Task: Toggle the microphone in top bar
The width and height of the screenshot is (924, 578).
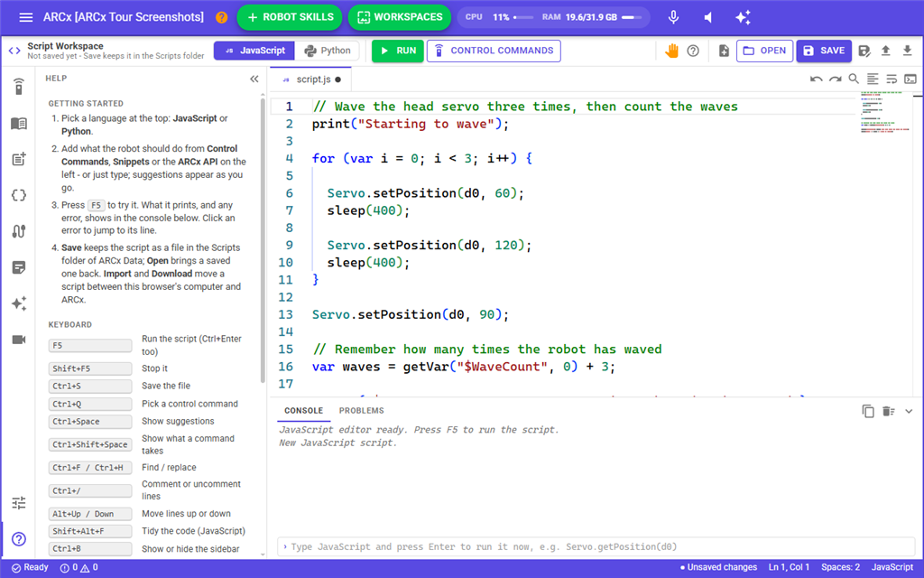Action: coord(673,17)
